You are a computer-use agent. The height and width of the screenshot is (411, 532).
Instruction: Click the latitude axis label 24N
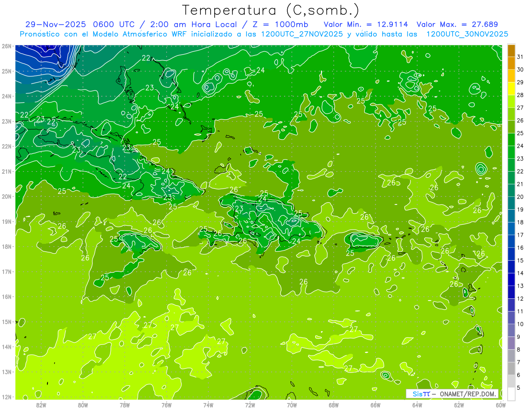point(7,96)
